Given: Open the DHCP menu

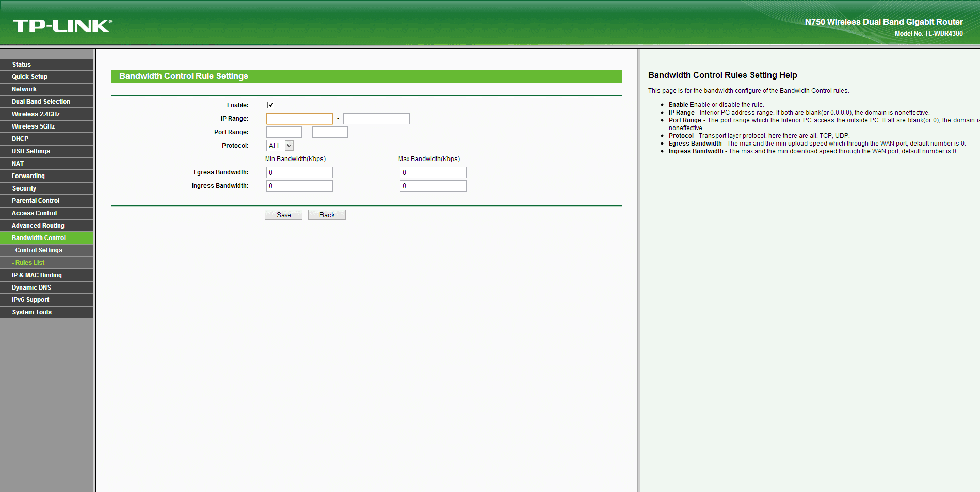Looking at the screenshot, I should 46,139.
